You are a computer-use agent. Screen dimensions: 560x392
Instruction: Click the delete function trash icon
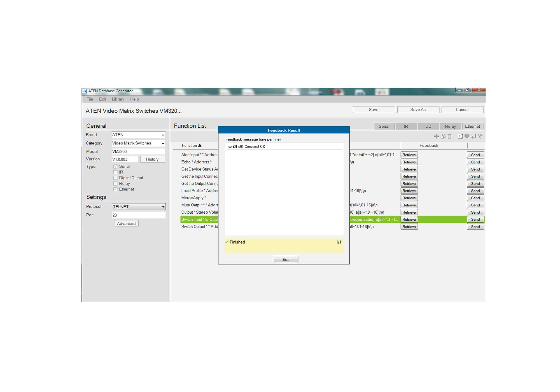tap(449, 136)
